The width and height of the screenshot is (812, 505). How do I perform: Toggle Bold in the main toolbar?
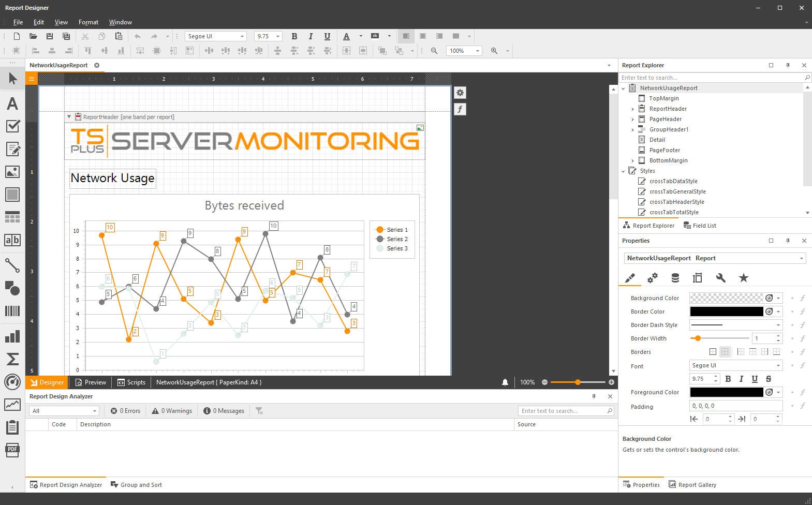[x=294, y=36]
